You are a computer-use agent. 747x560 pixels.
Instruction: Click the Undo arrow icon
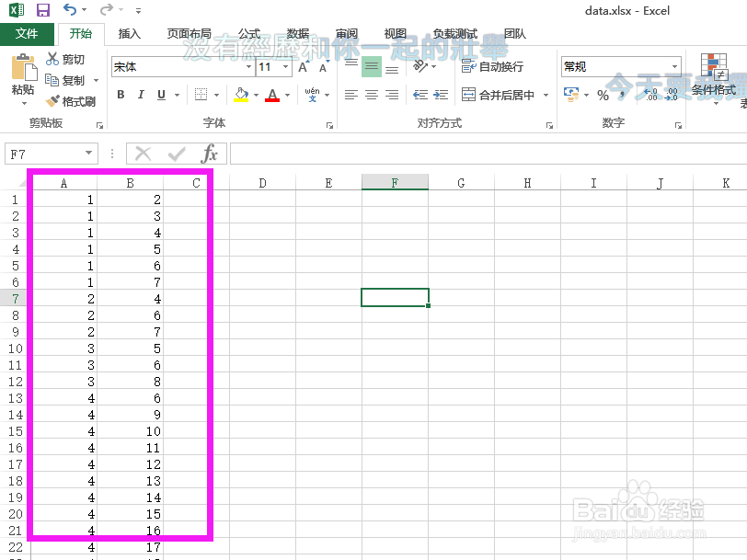pos(70,9)
